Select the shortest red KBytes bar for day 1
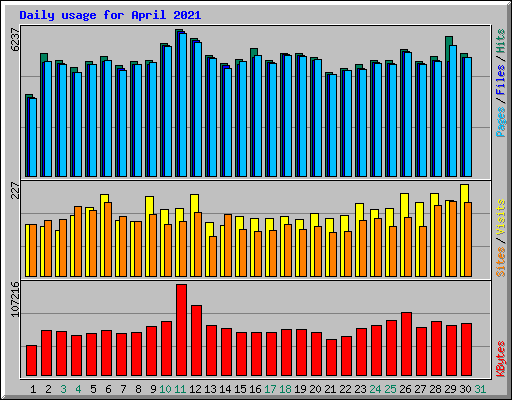The height and width of the screenshot is (400, 512). click(x=31, y=360)
